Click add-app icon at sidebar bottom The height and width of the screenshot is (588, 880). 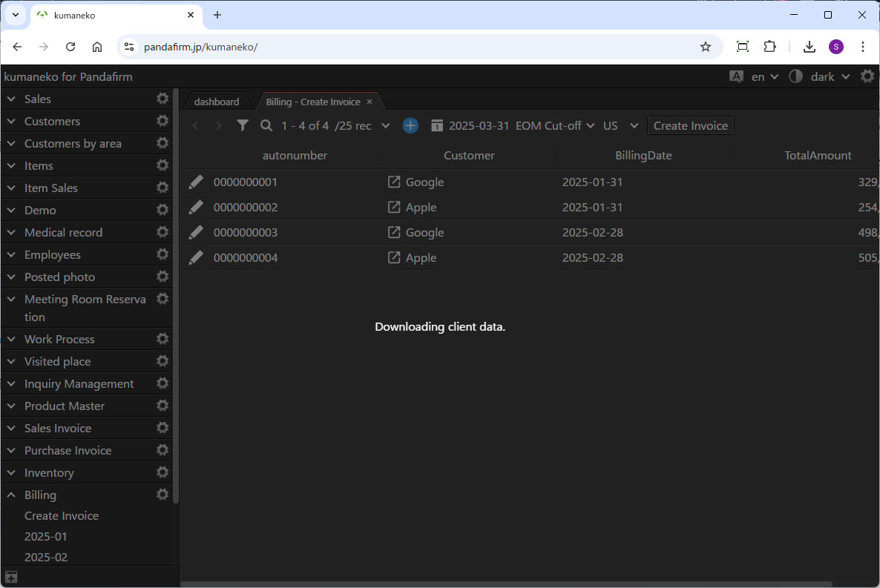pyautogui.click(x=11, y=577)
